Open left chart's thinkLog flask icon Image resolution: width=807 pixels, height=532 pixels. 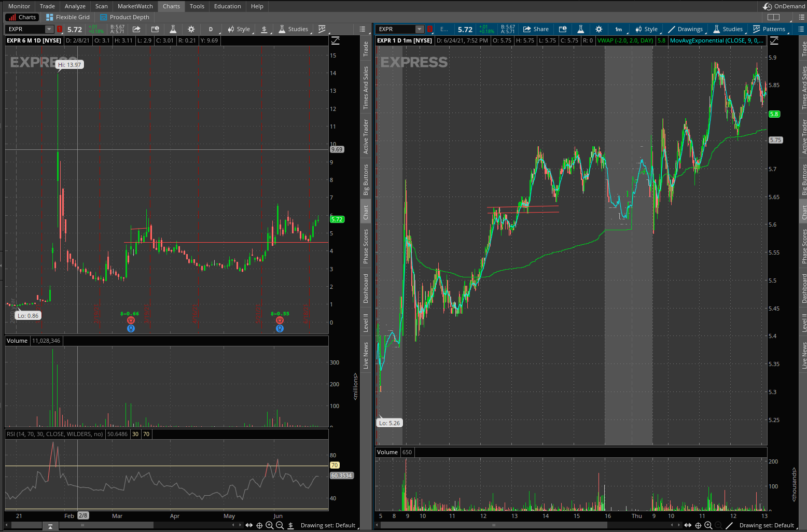[x=173, y=29]
